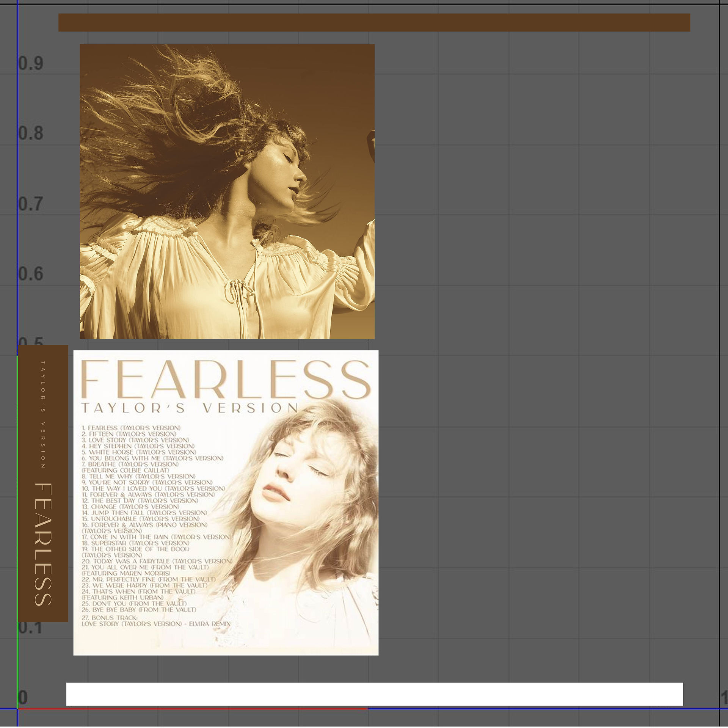
Task: Click track "18. Superstar (Taylor's Version)"
Action: click(x=135, y=543)
